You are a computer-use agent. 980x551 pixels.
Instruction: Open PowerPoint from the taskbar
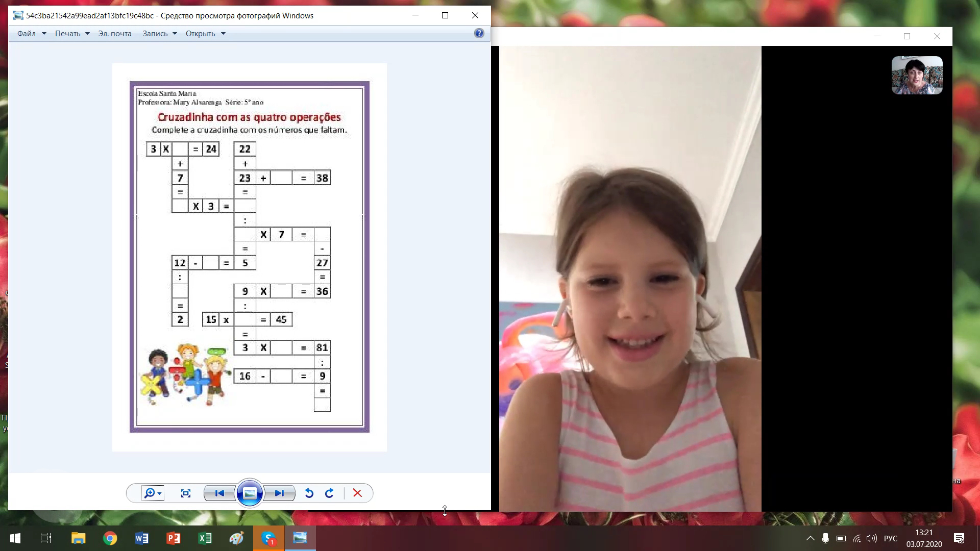click(x=174, y=538)
